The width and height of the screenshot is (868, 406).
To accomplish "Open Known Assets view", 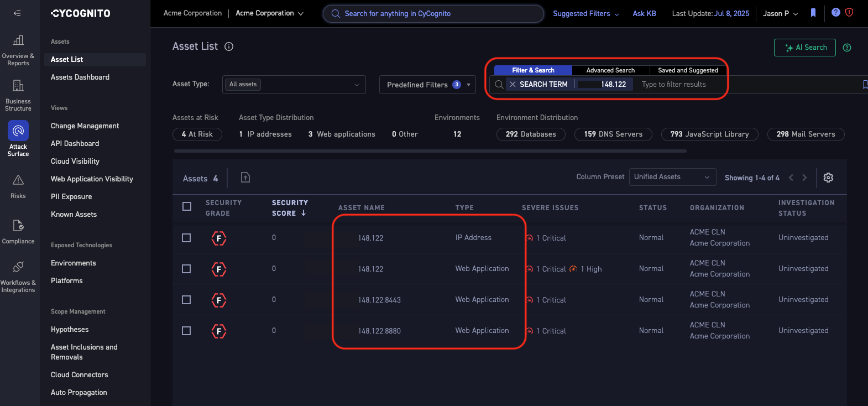I will click(x=74, y=215).
